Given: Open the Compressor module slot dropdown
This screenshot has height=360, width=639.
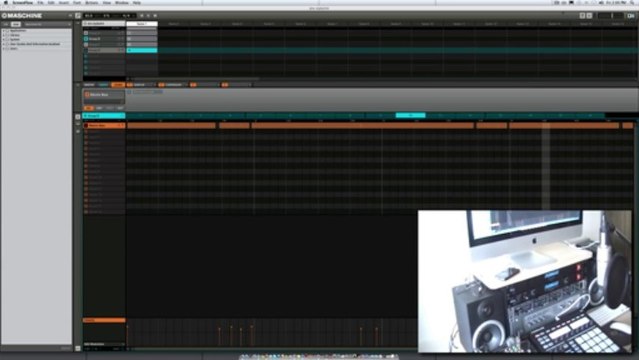Looking at the screenshot, I should click(187, 85).
